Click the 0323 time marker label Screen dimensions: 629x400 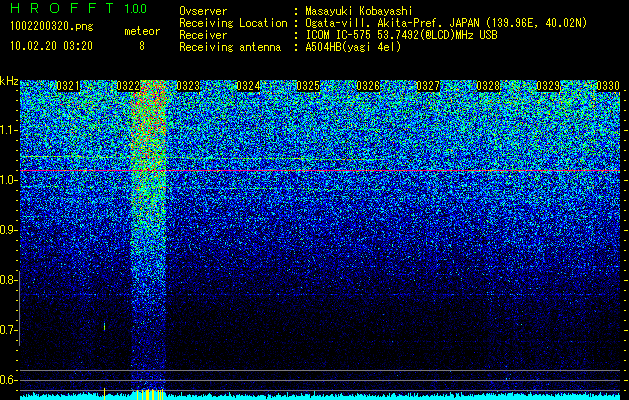tap(188, 86)
